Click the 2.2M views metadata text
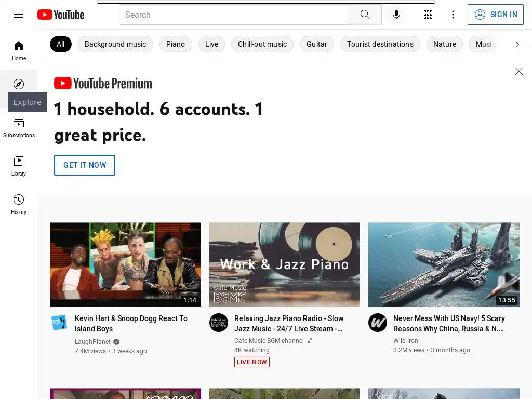The image size is (532, 399). [x=409, y=350]
